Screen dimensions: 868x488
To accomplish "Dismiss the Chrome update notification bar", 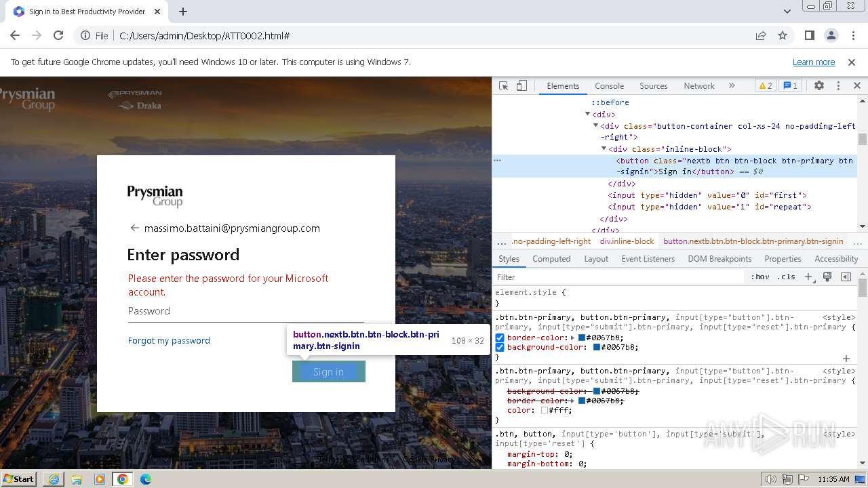I will point(852,62).
